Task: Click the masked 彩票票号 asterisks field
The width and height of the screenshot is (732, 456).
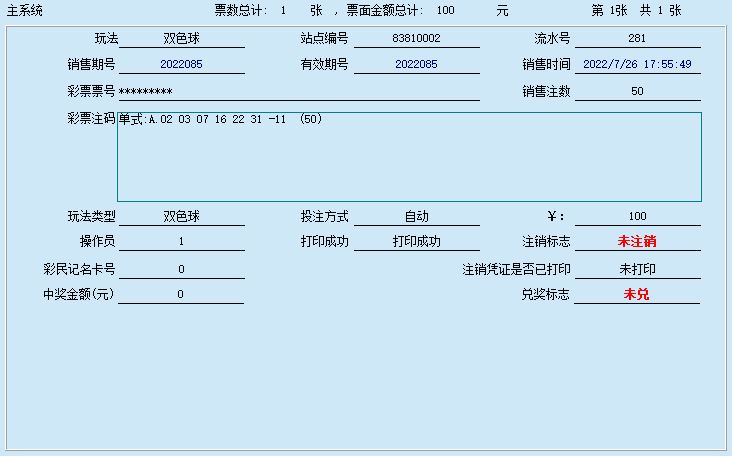Action: point(299,91)
